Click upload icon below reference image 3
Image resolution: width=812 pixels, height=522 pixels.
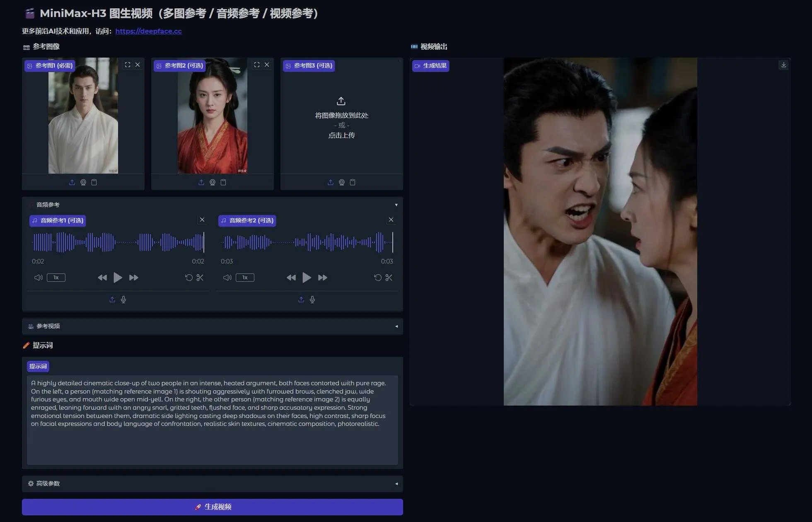[x=331, y=182]
